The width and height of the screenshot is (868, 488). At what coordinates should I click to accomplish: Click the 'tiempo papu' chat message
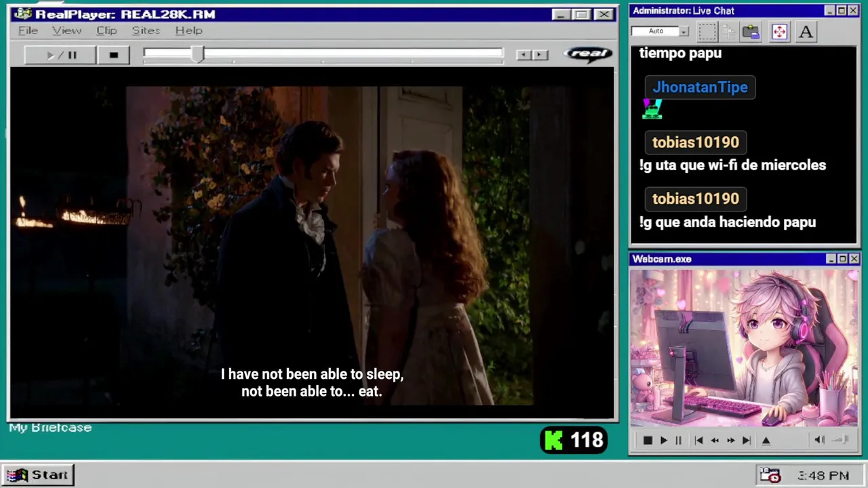680,53
